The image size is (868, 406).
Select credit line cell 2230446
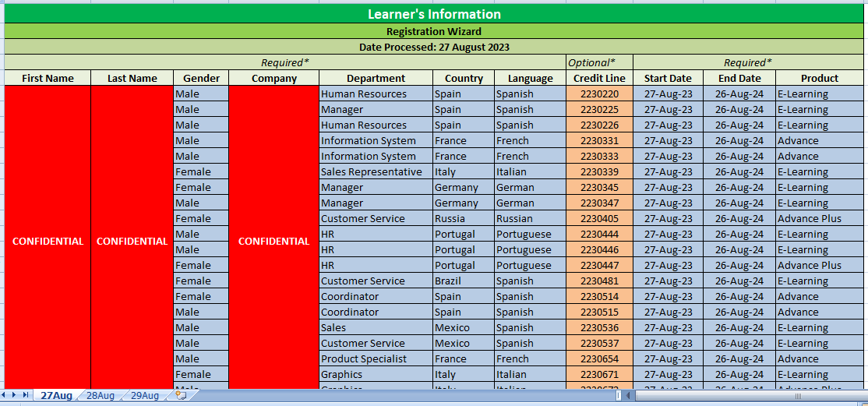599,249
